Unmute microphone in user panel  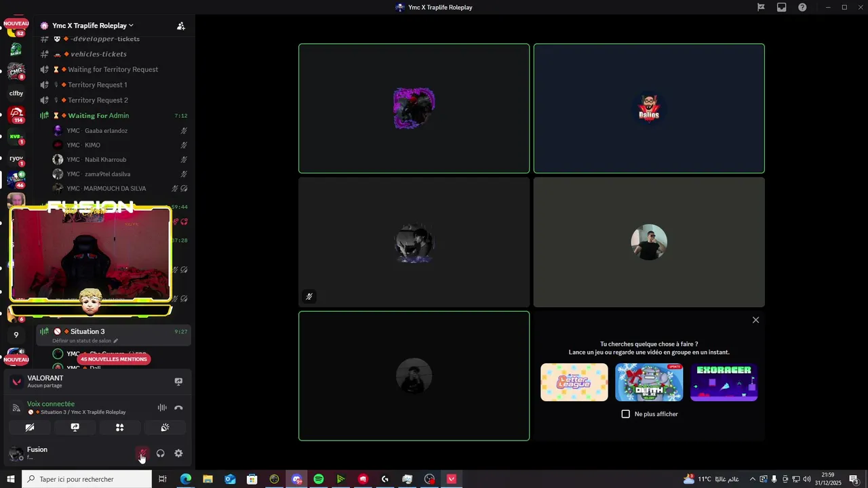(142, 453)
